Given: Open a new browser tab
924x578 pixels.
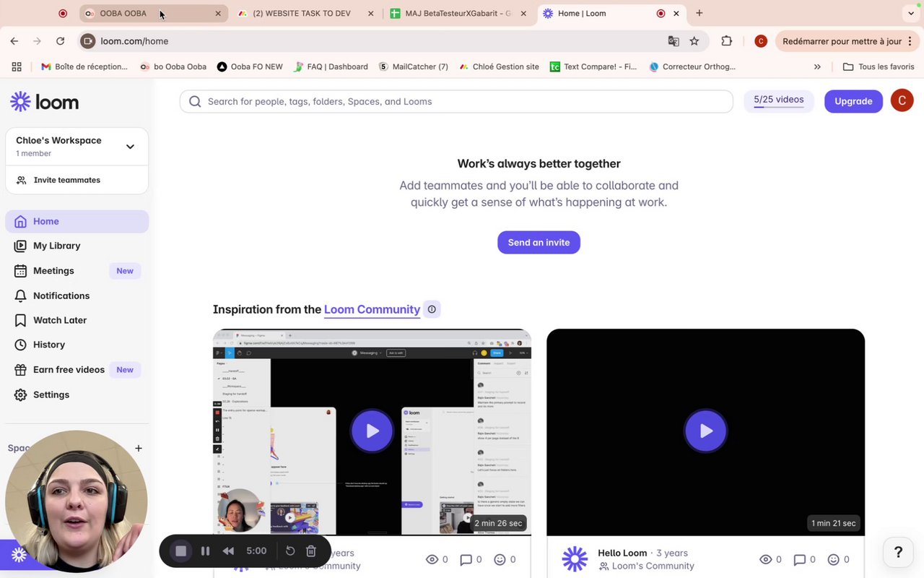Looking at the screenshot, I should coord(699,13).
